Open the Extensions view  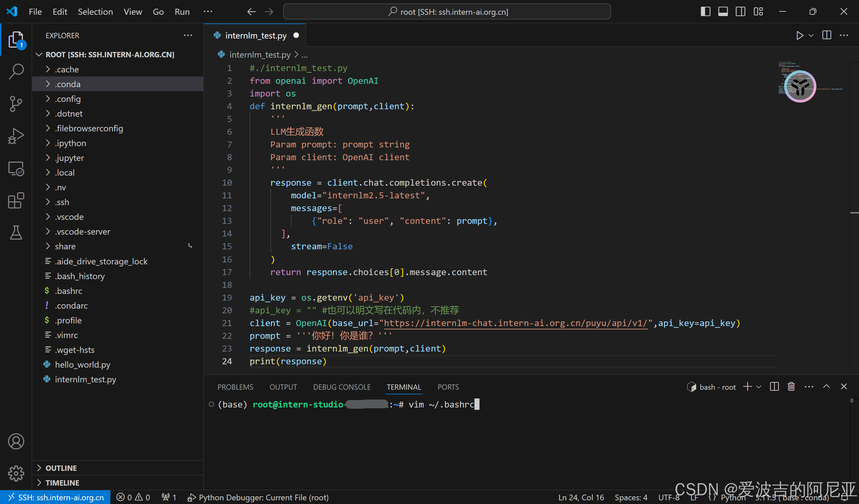point(16,201)
